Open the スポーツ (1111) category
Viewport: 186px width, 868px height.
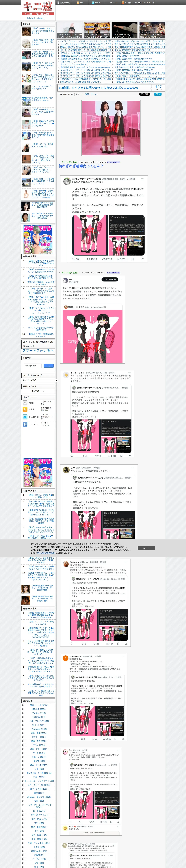(x=39, y=725)
